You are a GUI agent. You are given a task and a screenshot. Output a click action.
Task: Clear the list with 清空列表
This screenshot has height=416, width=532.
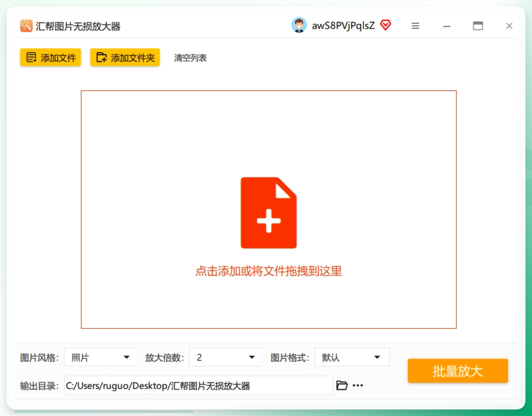[191, 58]
